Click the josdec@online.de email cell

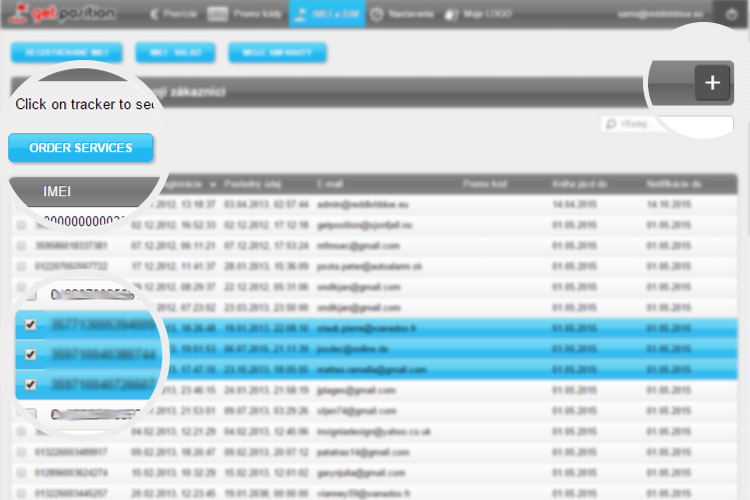[353, 349]
